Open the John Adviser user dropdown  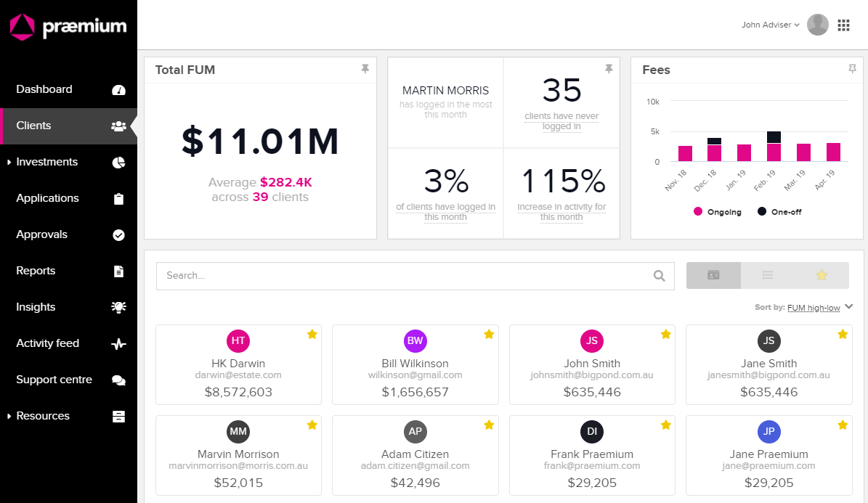770,25
